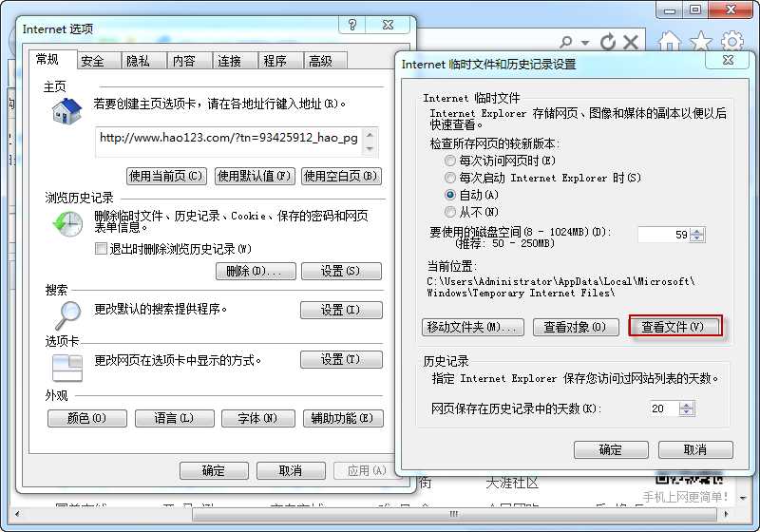Click browser vertical scrollbar down arrow

743,498
